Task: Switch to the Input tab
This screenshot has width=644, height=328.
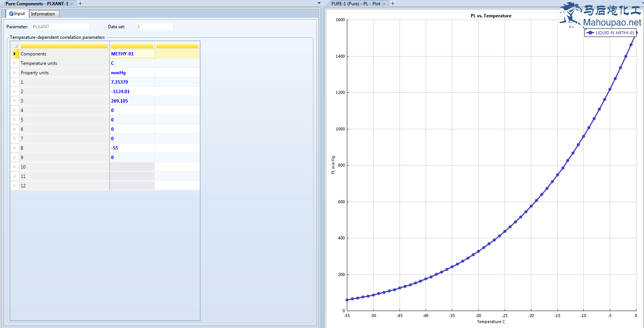Action: [17, 14]
